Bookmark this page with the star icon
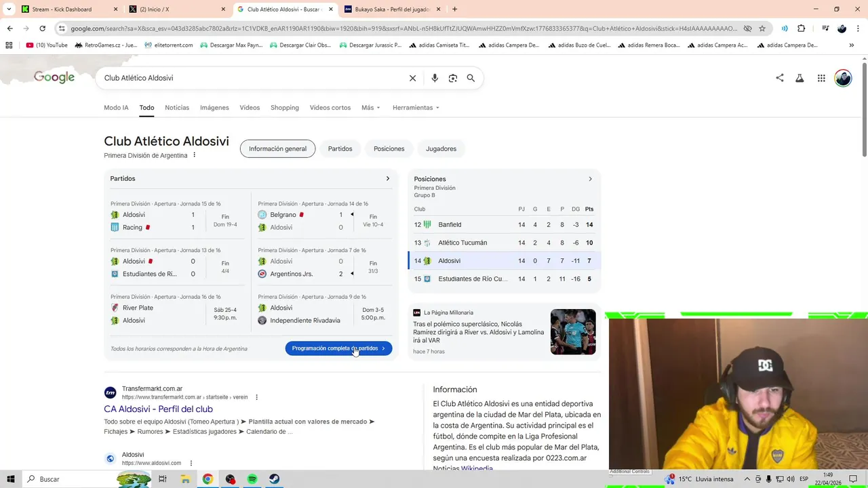Screen dimensions: 868x488 point(762,28)
